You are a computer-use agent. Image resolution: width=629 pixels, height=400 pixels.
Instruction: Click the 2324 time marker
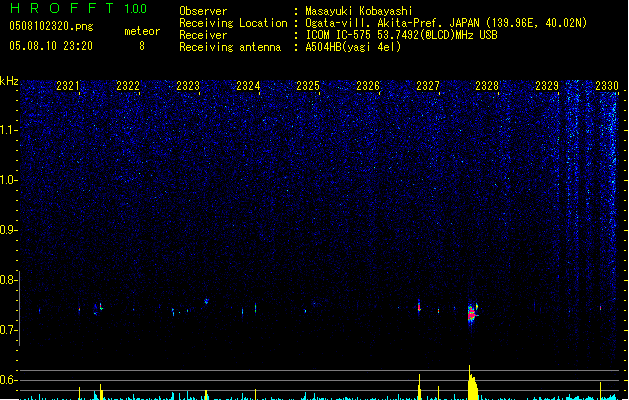(248, 86)
